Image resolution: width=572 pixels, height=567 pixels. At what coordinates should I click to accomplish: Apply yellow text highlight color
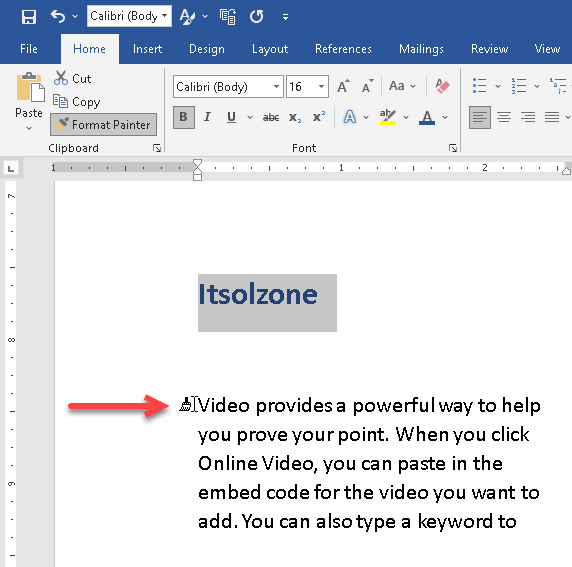[388, 117]
